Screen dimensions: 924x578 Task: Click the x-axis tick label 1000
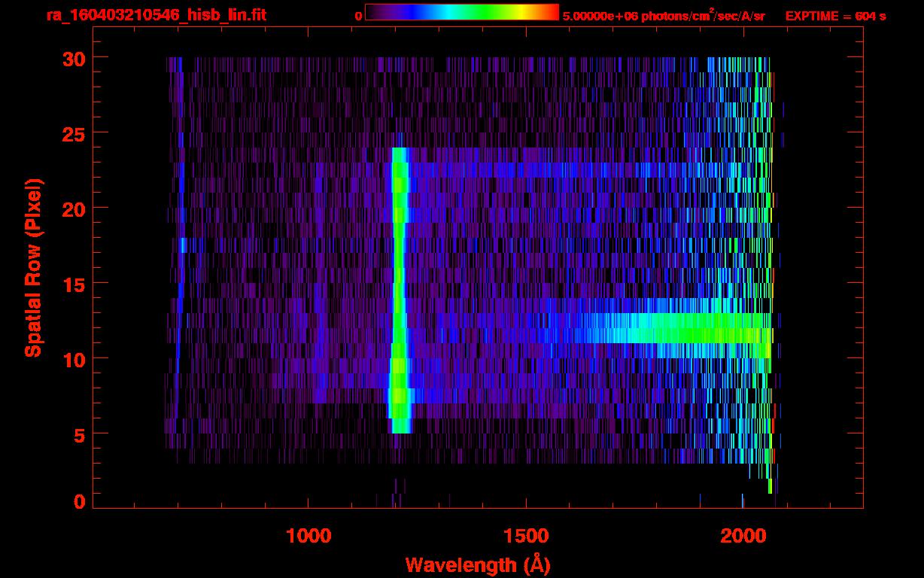click(309, 536)
